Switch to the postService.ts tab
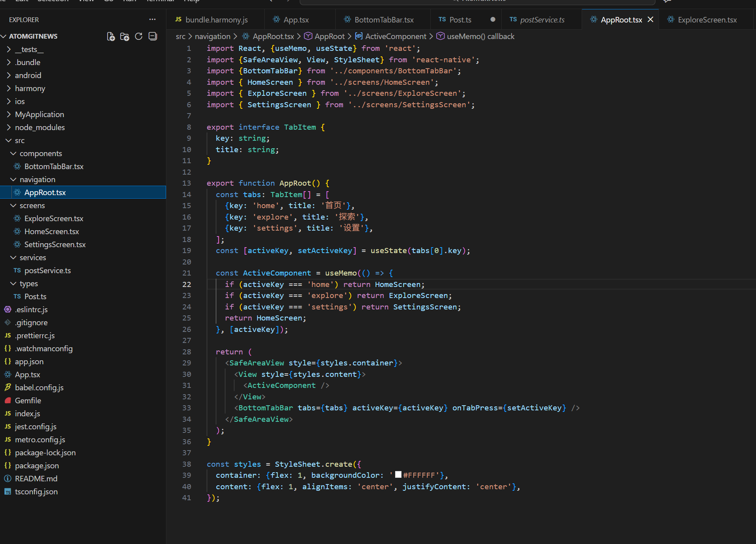 click(542, 19)
